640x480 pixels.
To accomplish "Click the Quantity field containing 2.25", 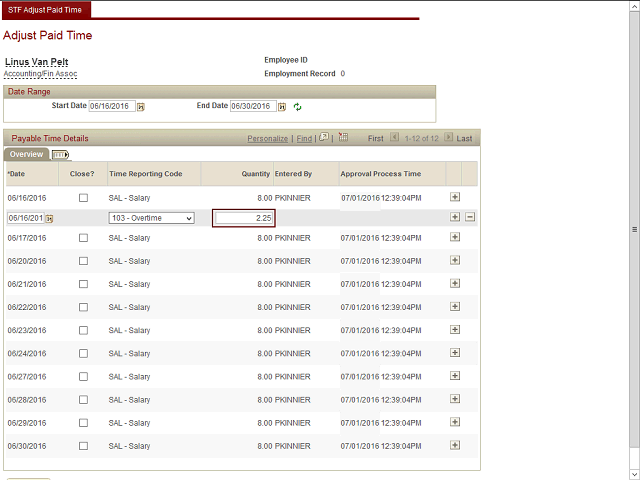I will pos(243,218).
